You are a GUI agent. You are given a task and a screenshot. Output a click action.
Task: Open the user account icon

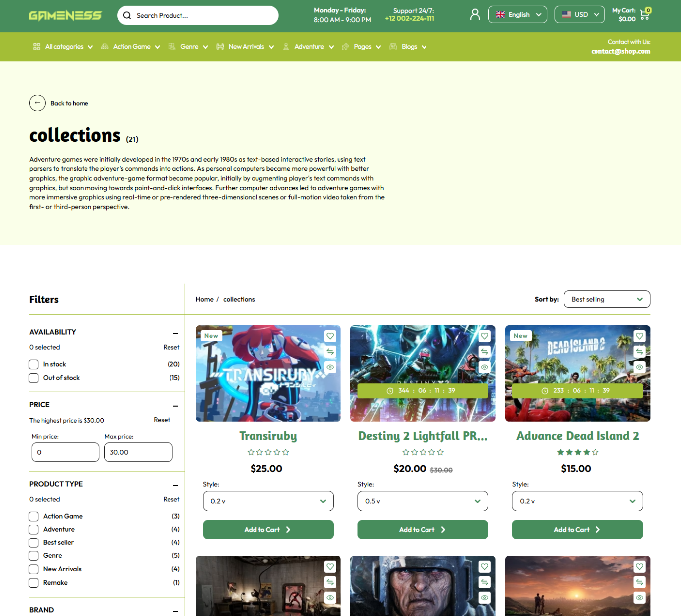(x=475, y=15)
